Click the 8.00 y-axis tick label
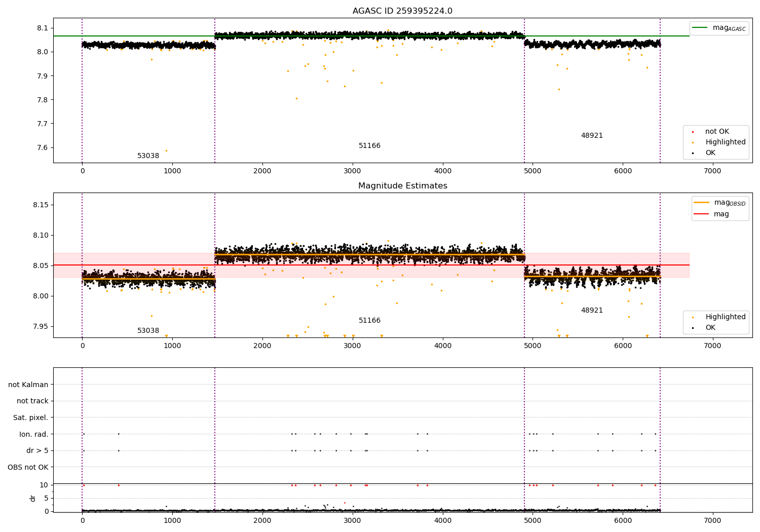Screen dimensions: 760x532 (x=41, y=296)
